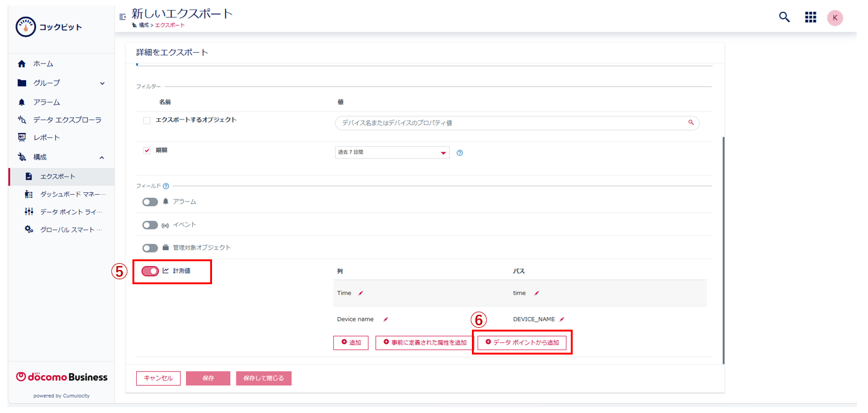Click the help icon next to フィールド
This screenshot has height=413, width=868.
click(166, 186)
